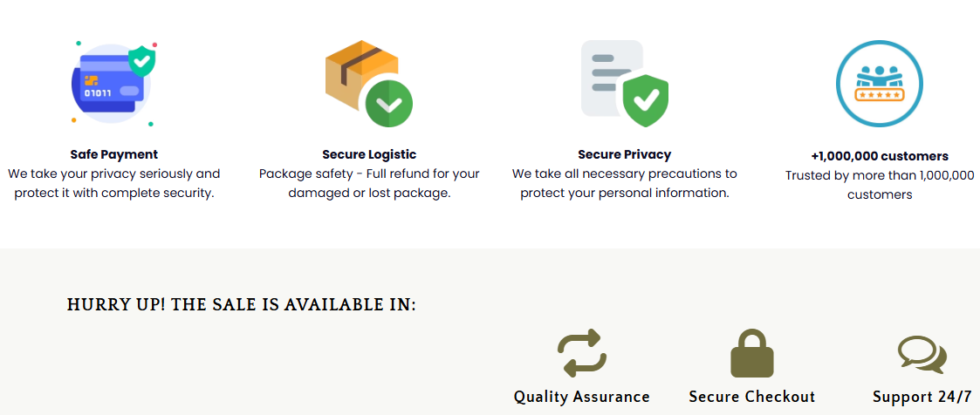
Task: Click the Secure Privacy heading
Action: point(624,154)
